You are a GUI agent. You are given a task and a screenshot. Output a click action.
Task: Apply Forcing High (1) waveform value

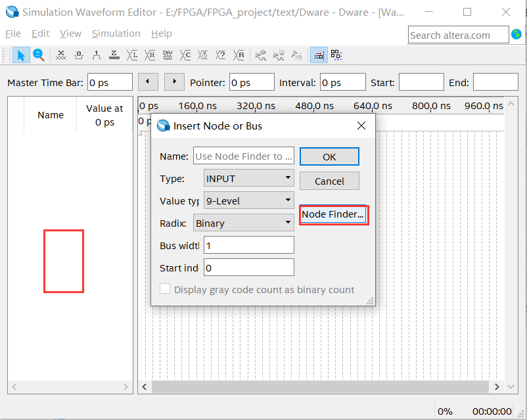pyautogui.click(x=97, y=55)
